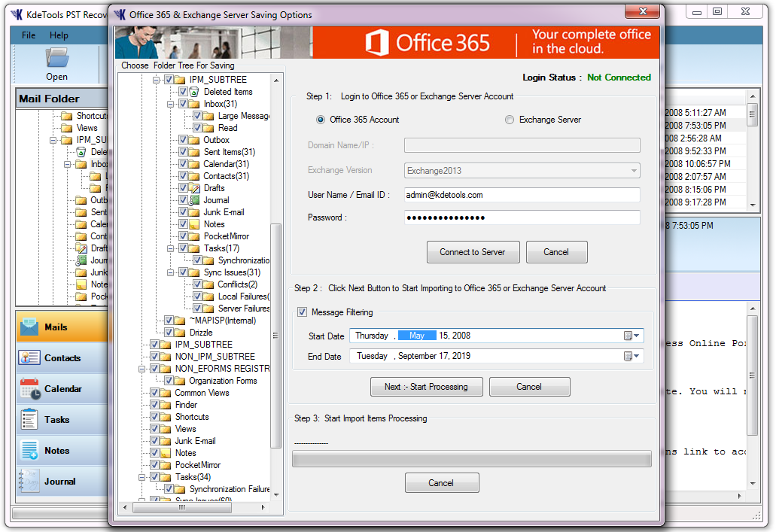Toggle the Calendar(31) checkbox
The height and width of the screenshot is (532, 776).
coord(183,164)
